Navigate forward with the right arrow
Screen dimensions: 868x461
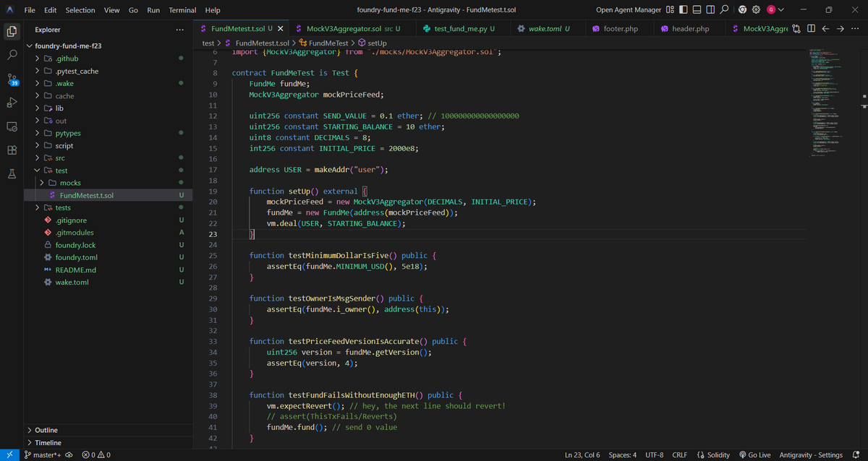pos(840,29)
